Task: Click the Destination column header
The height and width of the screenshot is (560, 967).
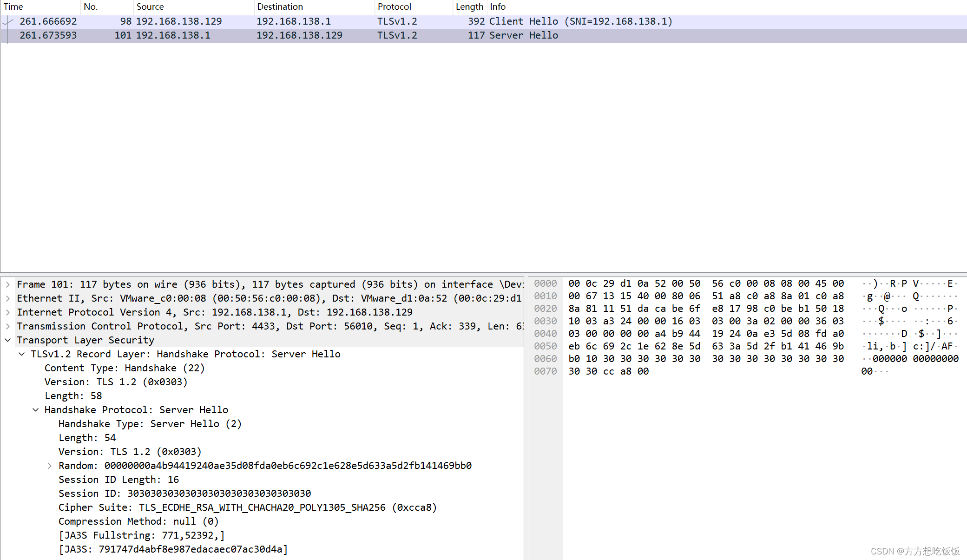Action: pyautogui.click(x=280, y=7)
